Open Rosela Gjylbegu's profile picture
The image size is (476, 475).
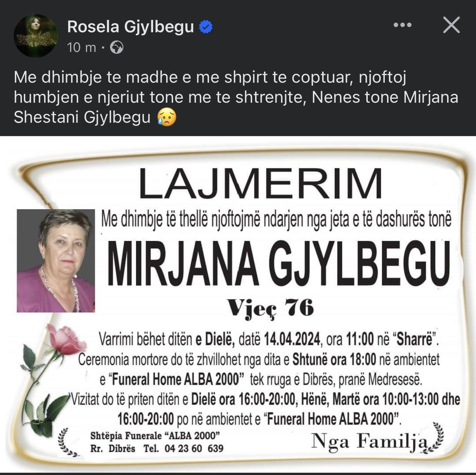tap(36, 36)
